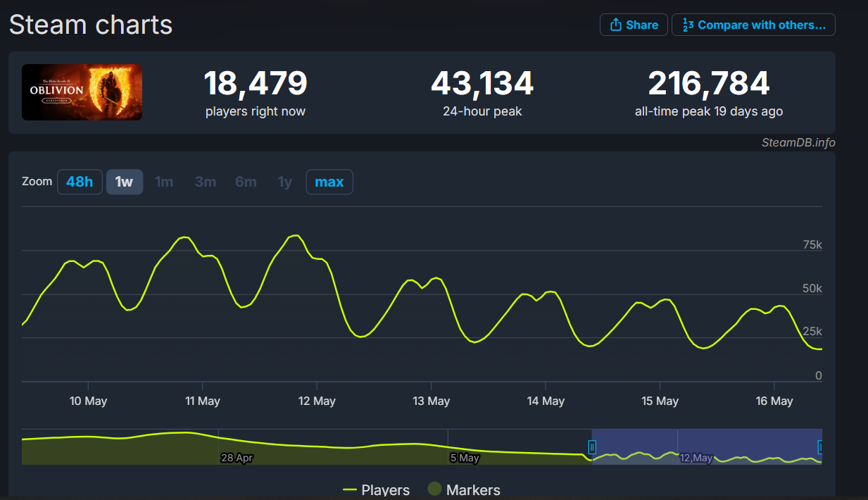Click the 14 May axis label
Screen dimensions: 868x500
tap(546, 401)
